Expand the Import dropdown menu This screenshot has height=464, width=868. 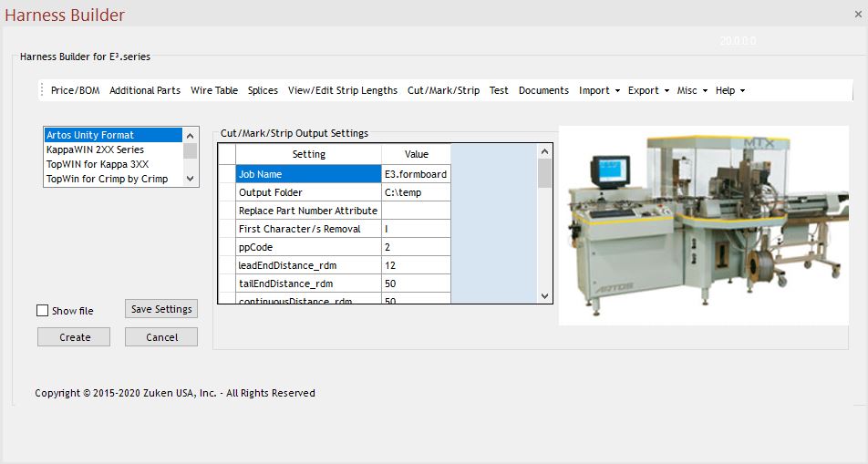(x=600, y=90)
